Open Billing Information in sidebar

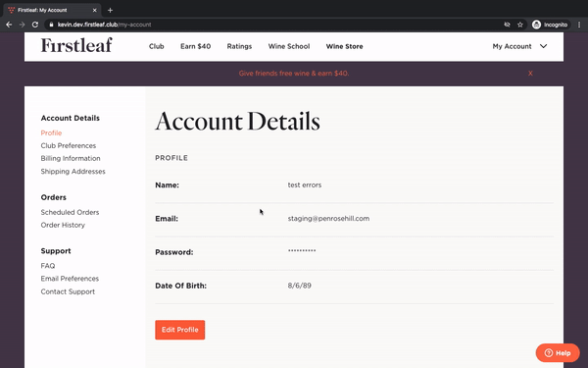(x=71, y=158)
